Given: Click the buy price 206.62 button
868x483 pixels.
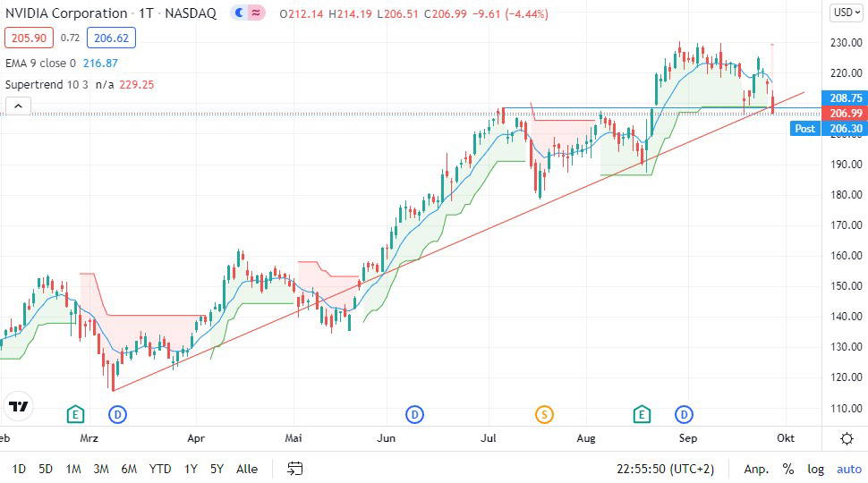Looking at the screenshot, I should tap(111, 38).
